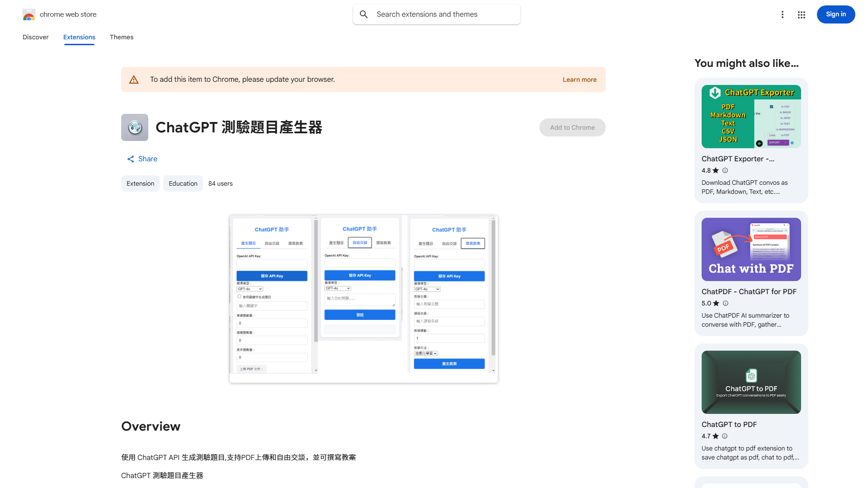Click the Learn more link in the banner

click(x=579, y=79)
